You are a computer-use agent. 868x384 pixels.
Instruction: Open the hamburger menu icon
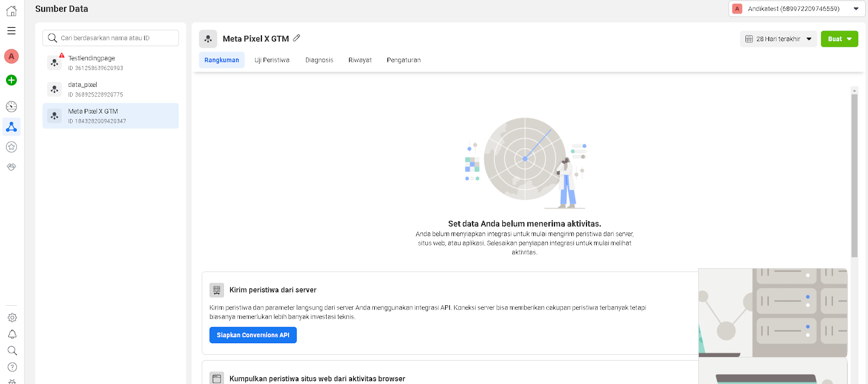coord(11,31)
